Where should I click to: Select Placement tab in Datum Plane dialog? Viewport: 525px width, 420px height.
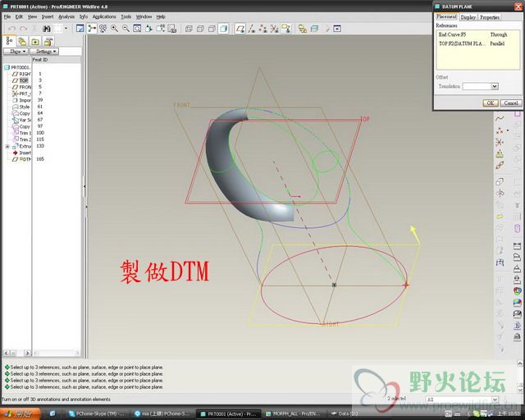[x=446, y=16]
